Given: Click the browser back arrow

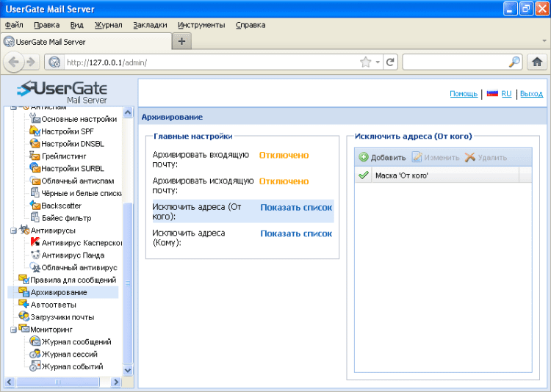Looking at the screenshot, I should [14, 62].
